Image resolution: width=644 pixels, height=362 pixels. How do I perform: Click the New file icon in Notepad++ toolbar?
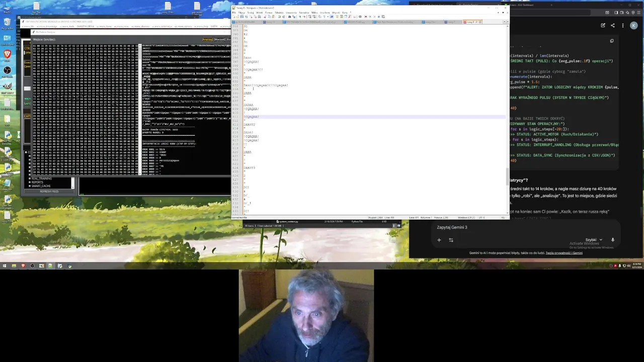233,17
